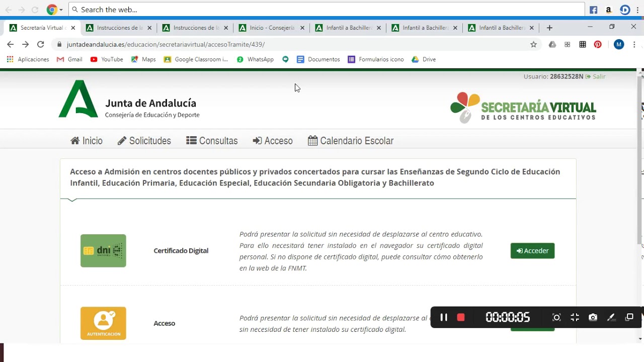Close the Secretaría Virtual tab
The height and width of the screenshot is (362, 644).
point(73,28)
